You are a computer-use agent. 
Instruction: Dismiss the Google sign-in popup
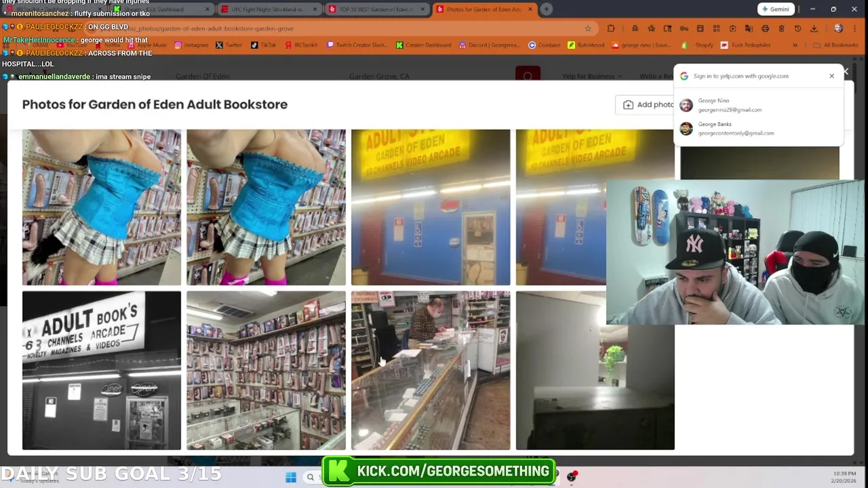(x=831, y=76)
